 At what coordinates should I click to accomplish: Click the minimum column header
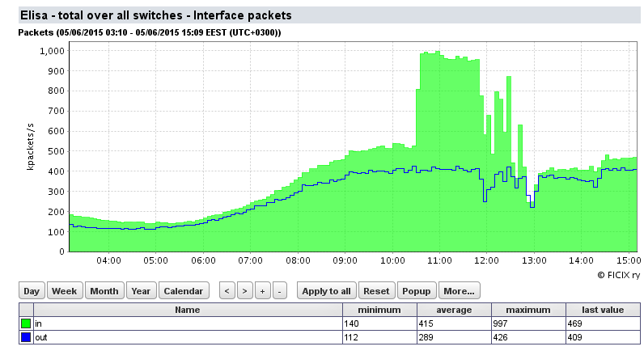click(x=379, y=310)
